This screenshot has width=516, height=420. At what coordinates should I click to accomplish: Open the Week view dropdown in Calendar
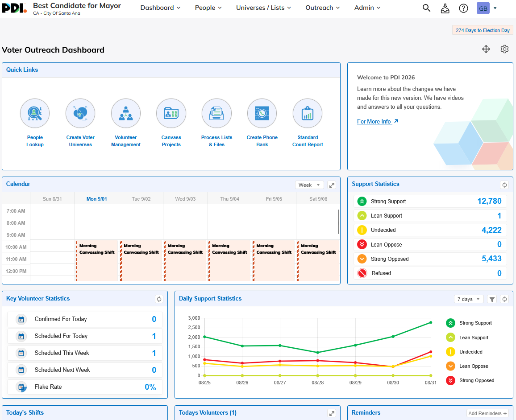(309, 185)
